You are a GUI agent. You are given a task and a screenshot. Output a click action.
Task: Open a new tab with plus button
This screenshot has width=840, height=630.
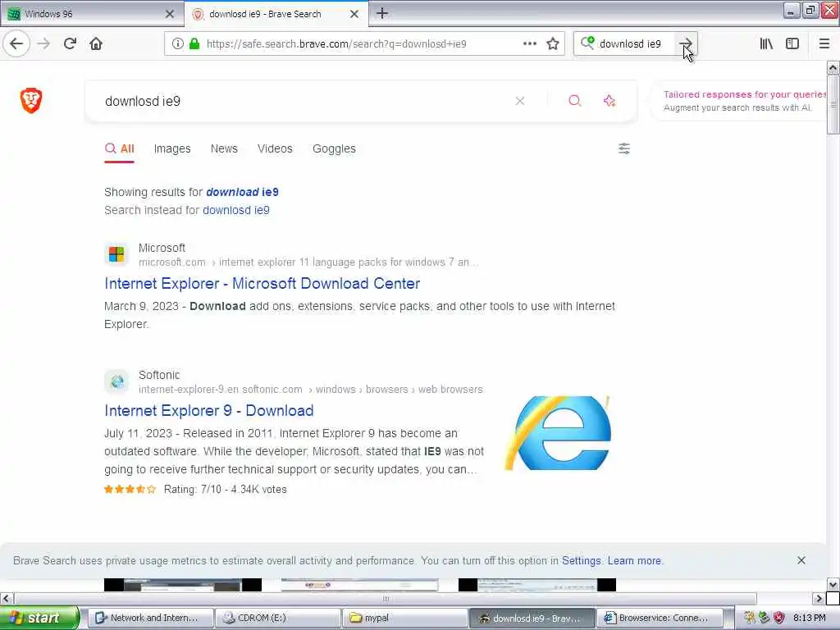coord(382,13)
